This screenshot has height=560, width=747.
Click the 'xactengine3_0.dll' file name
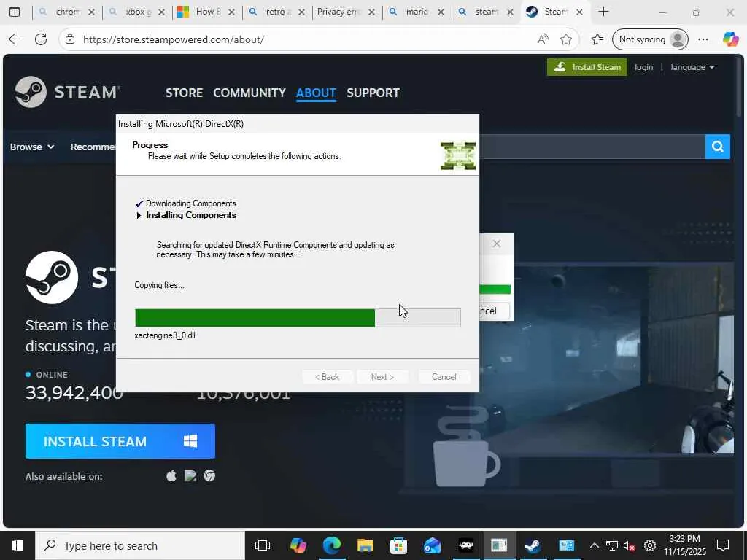coord(165,335)
